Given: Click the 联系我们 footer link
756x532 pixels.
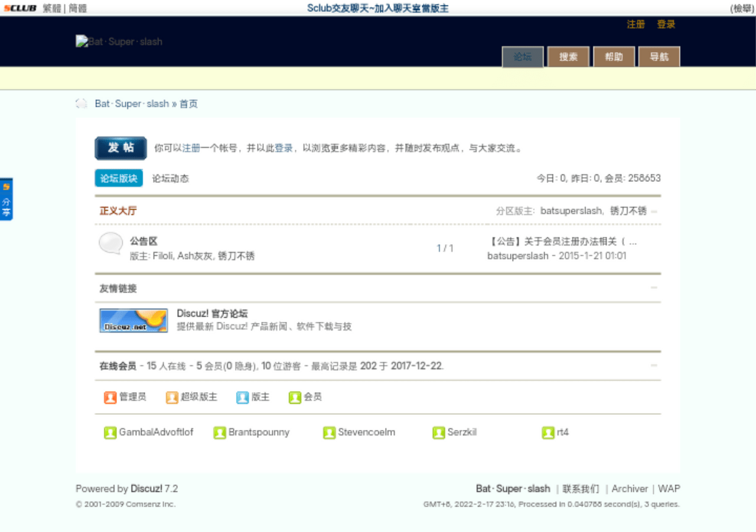Looking at the screenshot, I should tap(581, 489).
